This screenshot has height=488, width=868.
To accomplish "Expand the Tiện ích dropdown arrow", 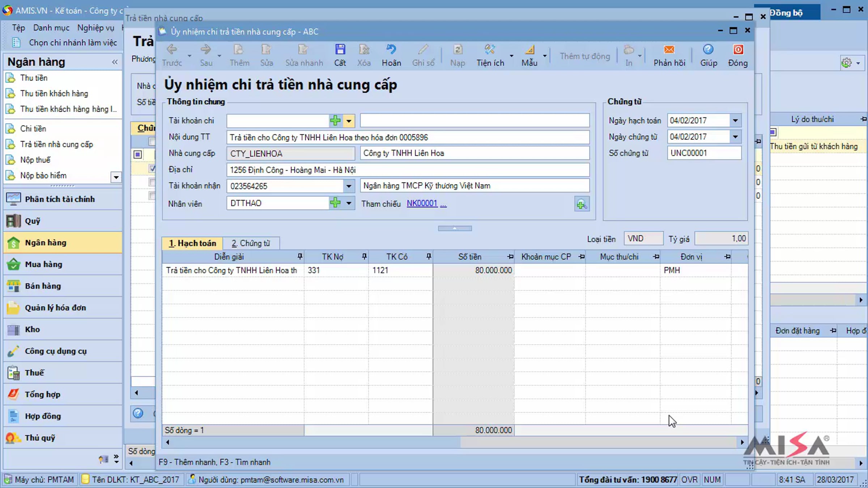I will coord(511,56).
